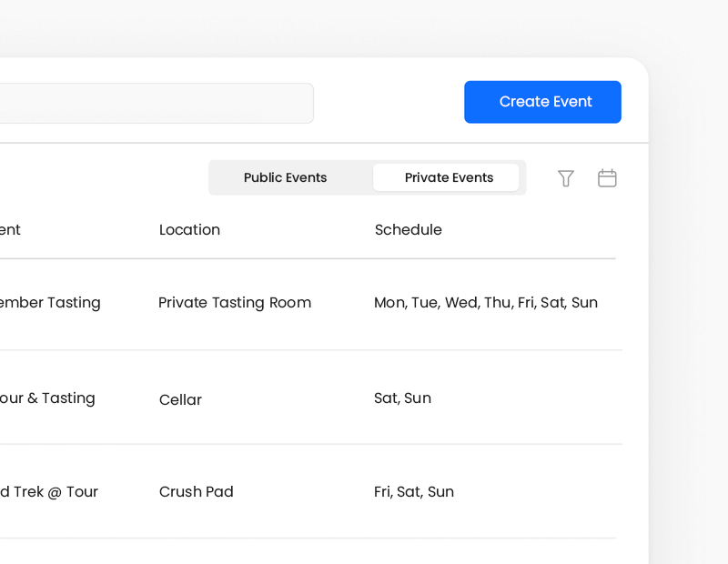
Task: Open the Trek @ Tour event
Action: click(49, 492)
